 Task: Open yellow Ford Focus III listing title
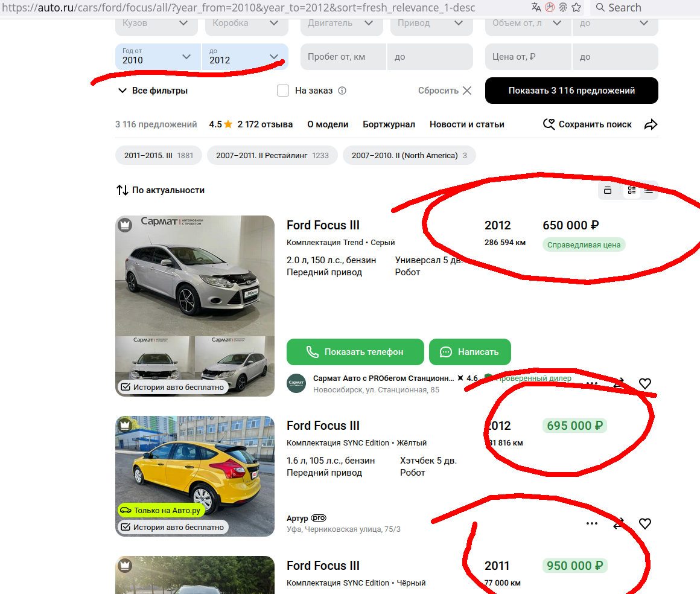coord(323,426)
